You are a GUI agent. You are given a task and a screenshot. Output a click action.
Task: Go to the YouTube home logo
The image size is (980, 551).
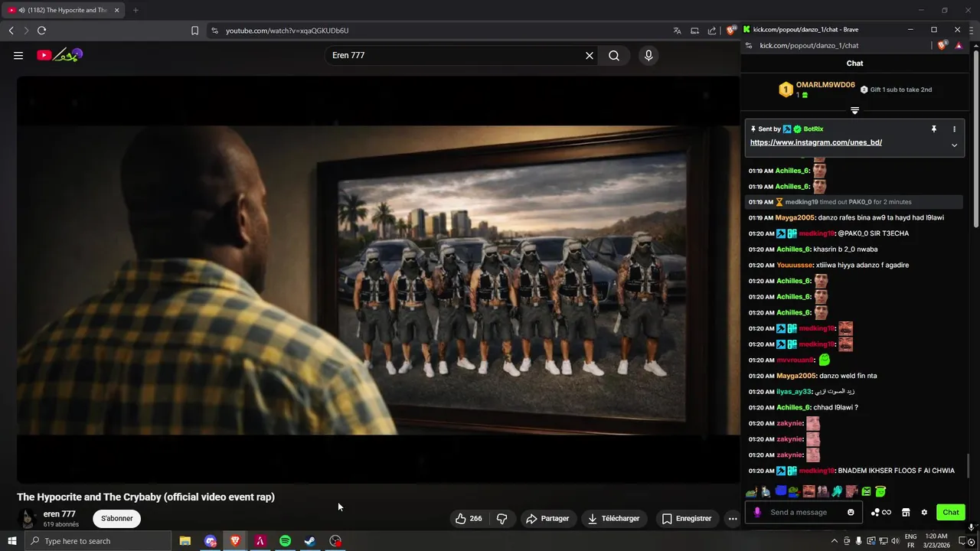point(60,55)
